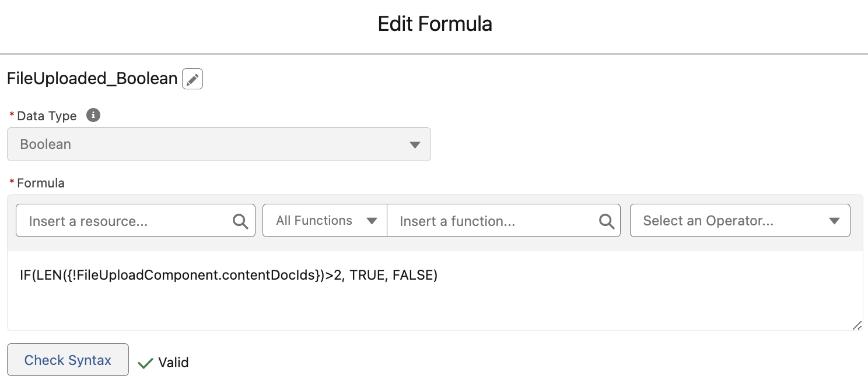Click the Data Type dropdown arrow
868x383 pixels.
[415, 144]
